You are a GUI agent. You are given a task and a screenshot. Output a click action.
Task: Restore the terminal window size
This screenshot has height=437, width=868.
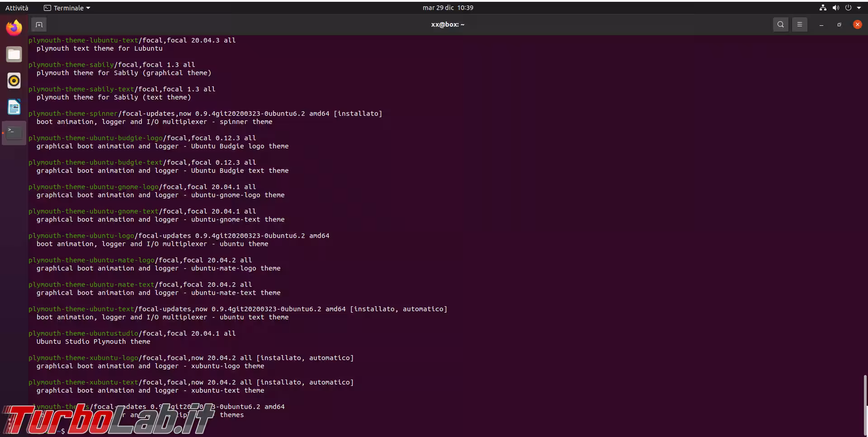coord(839,24)
